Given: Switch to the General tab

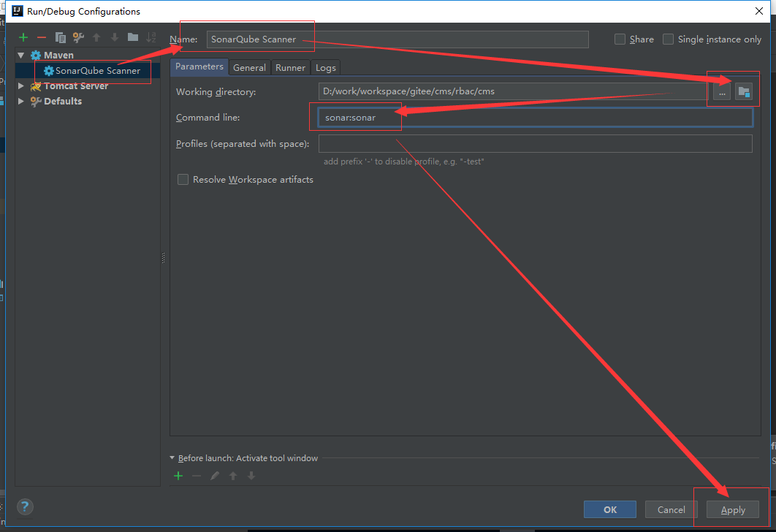Looking at the screenshot, I should pyautogui.click(x=249, y=68).
